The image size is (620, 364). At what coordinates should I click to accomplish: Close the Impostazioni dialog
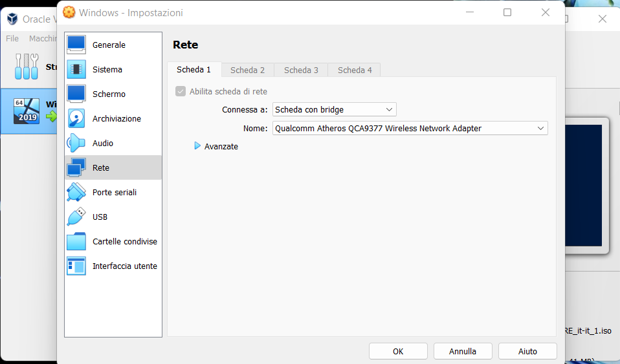(x=546, y=13)
